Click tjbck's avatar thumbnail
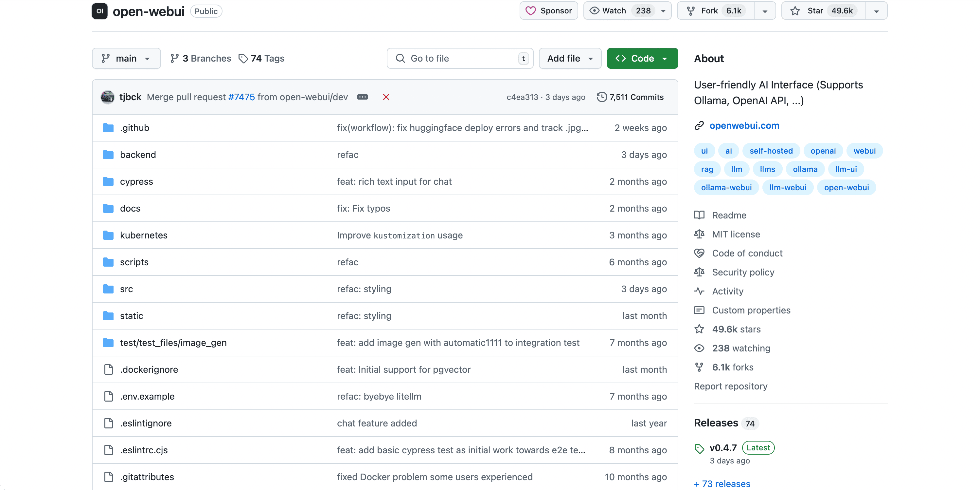Viewport: 980px width, 490px height. [108, 97]
